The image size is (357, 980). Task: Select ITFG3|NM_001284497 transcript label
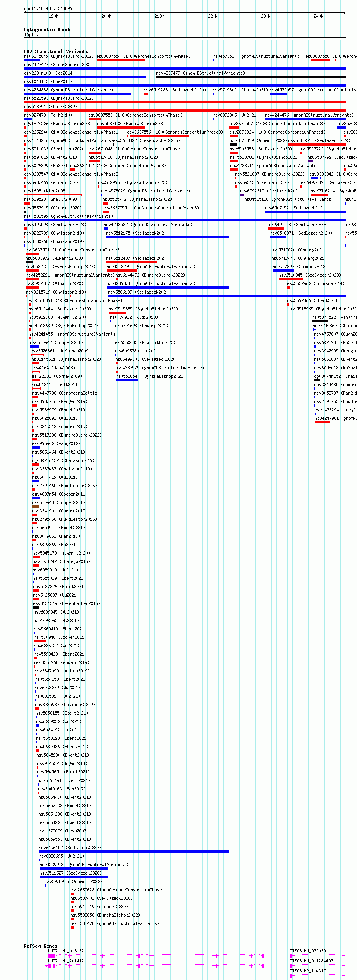(x=312, y=961)
